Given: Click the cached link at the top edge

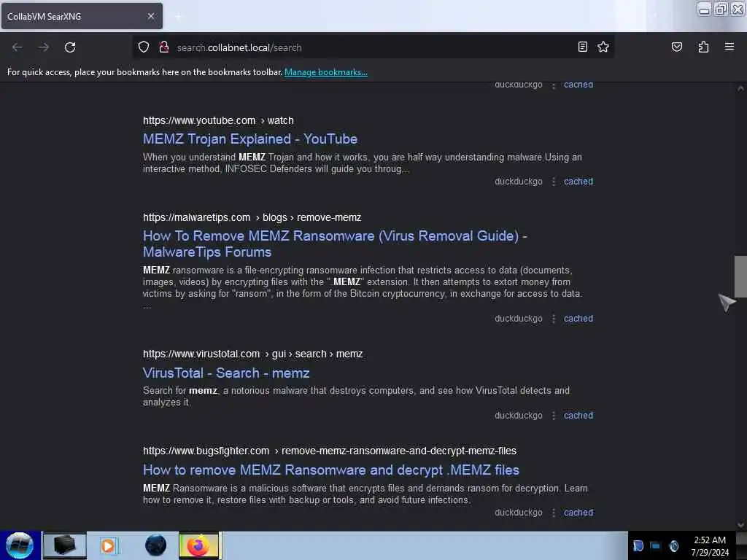Looking at the screenshot, I should tap(578, 85).
